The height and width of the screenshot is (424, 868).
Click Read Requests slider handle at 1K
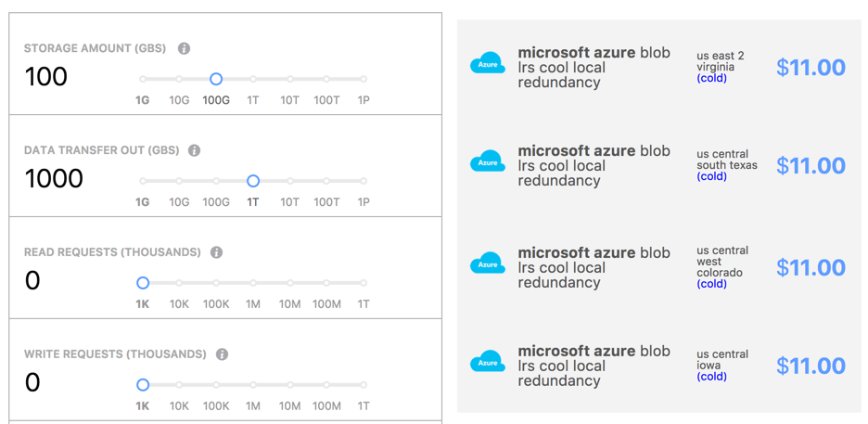(x=143, y=283)
